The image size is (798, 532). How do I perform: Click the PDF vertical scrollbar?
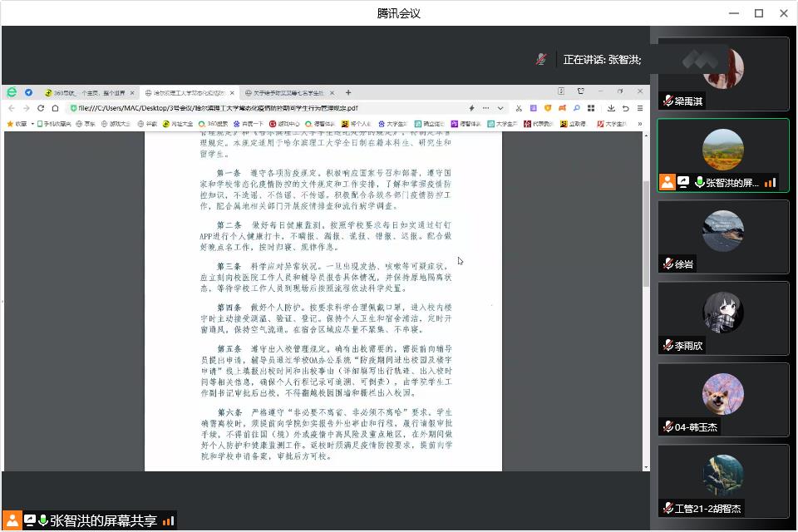click(x=646, y=233)
